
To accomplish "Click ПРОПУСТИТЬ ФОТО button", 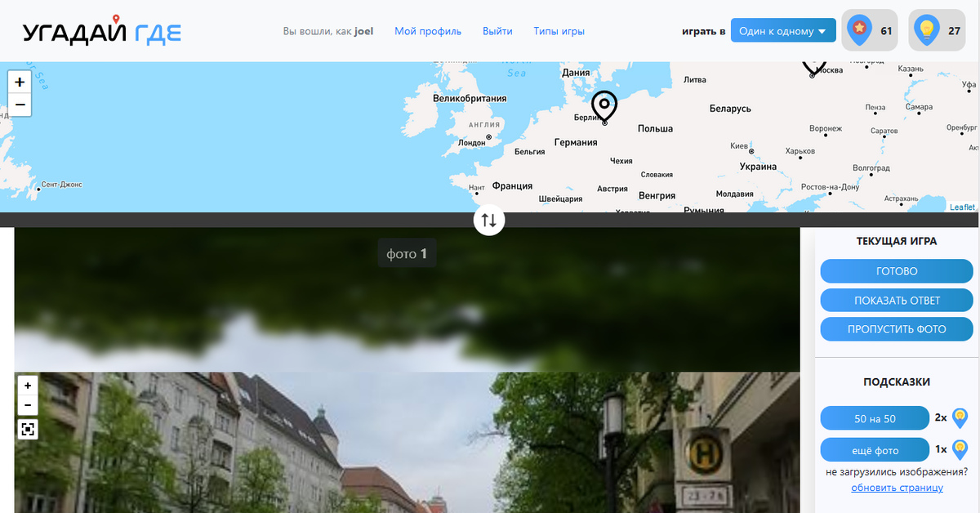I will coord(897,329).
